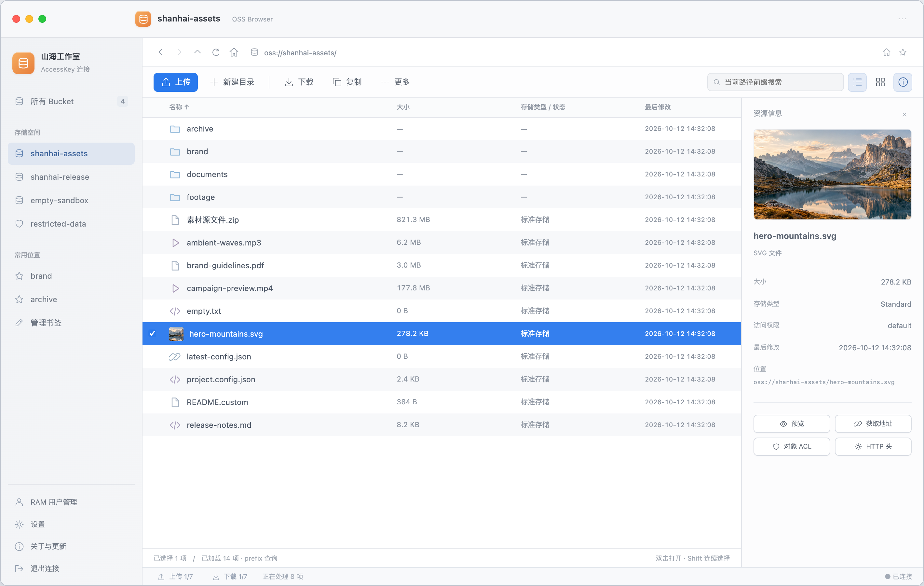Open RAM 用户管理
924x586 pixels.
71,502
